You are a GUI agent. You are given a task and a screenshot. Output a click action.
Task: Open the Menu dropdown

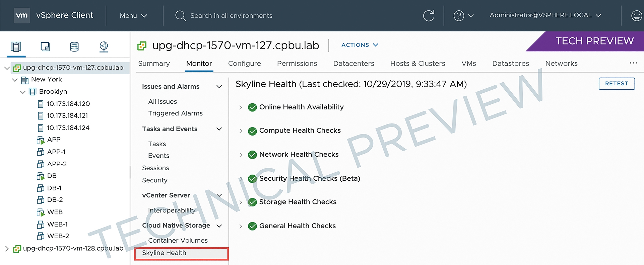[x=134, y=16]
